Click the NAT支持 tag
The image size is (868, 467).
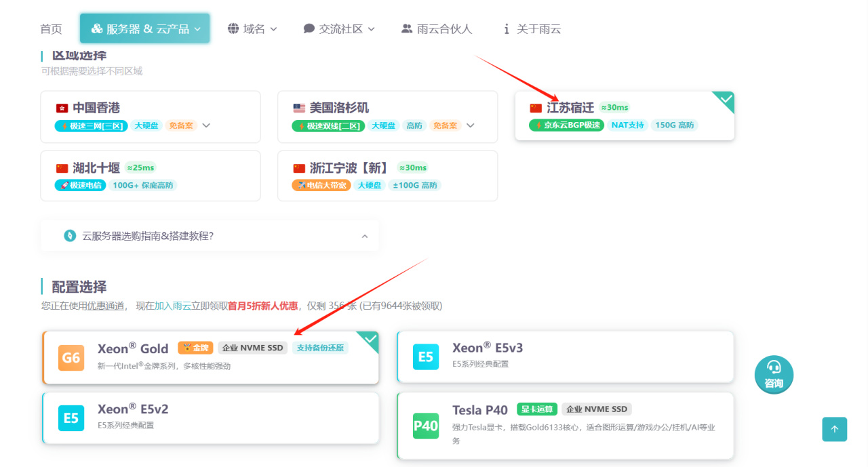click(627, 125)
